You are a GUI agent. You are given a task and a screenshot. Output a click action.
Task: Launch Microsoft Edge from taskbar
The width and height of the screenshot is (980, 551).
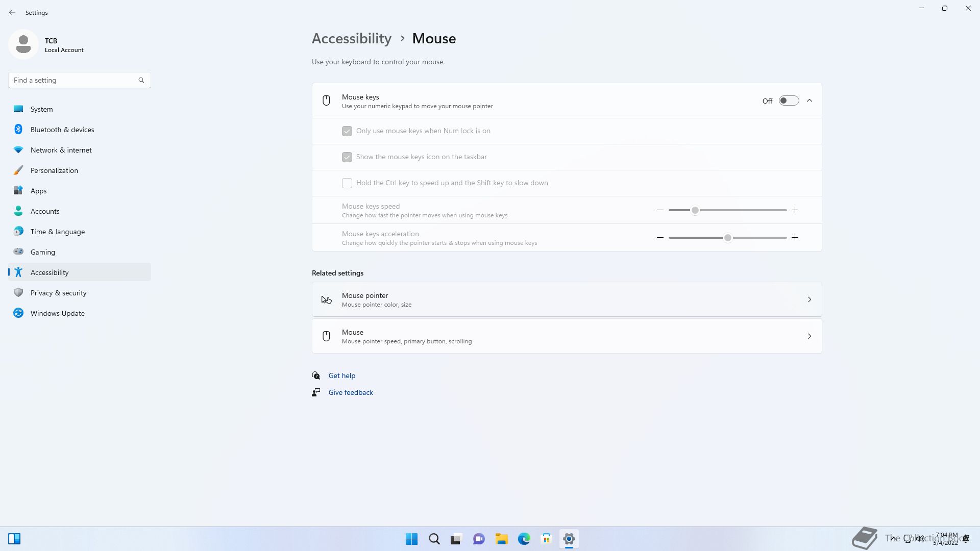[x=524, y=539]
